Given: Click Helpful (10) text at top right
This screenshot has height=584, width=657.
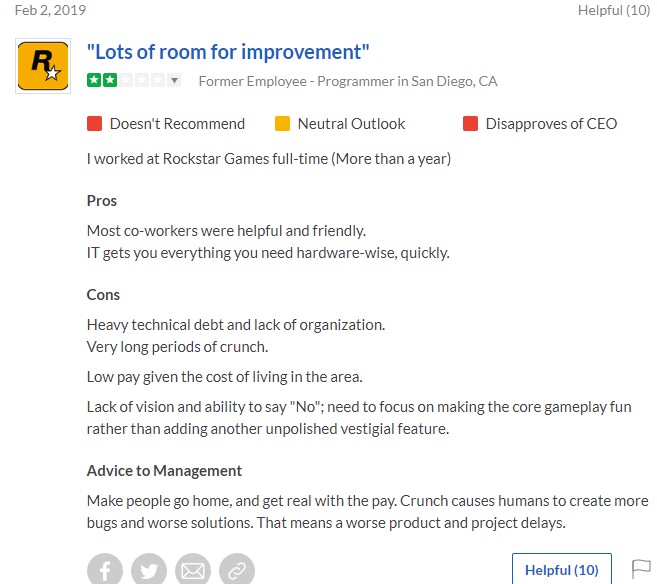Looking at the screenshot, I should pyautogui.click(x=614, y=10).
